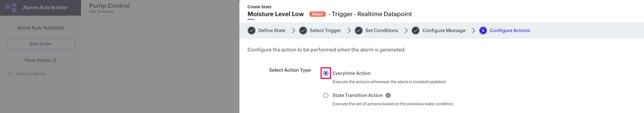Click the step 5 number circle

coord(483,30)
